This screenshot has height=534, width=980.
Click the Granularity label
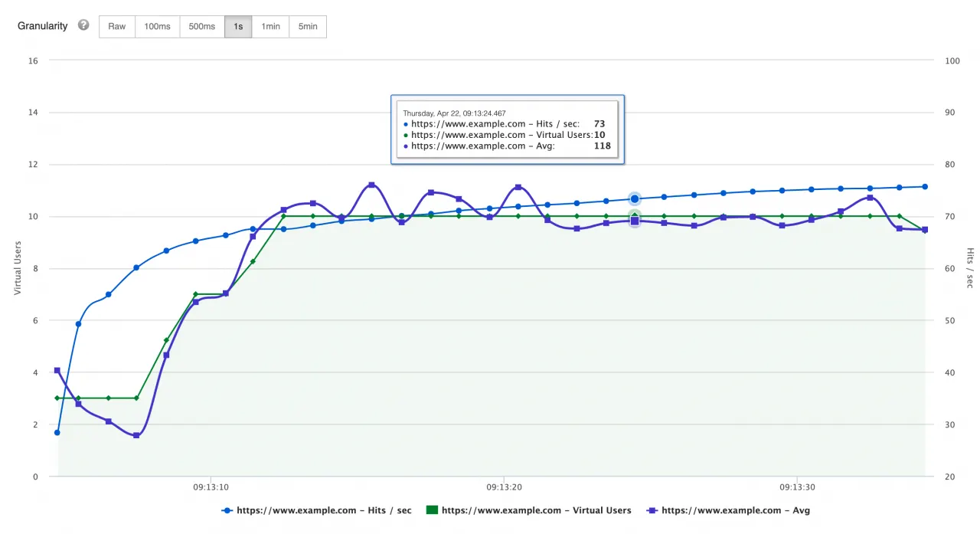click(x=43, y=26)
